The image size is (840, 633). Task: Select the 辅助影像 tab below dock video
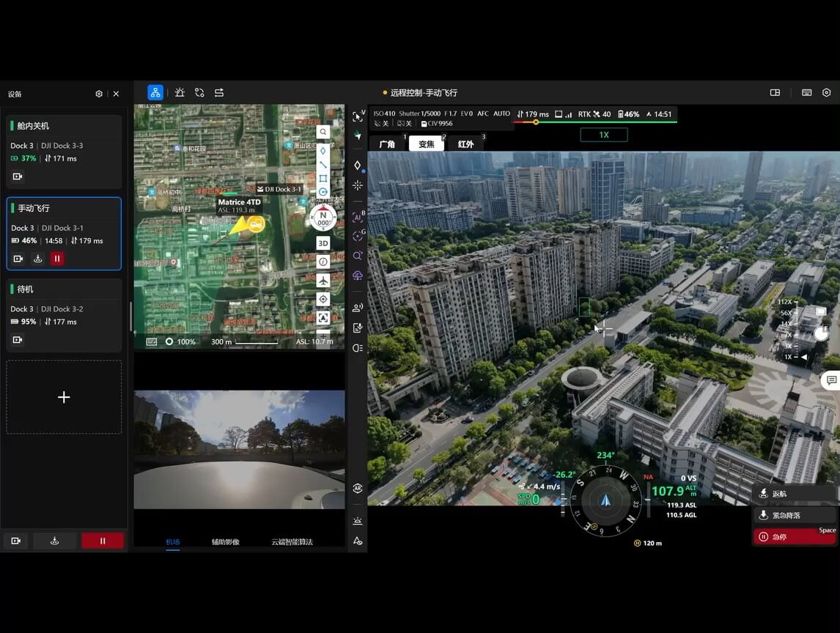(226, 542)
